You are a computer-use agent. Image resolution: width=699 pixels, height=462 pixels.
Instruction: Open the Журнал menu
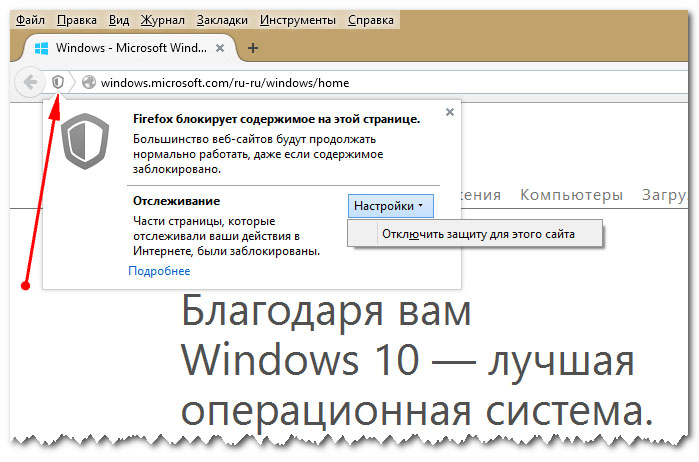click(x=163, y=20)
